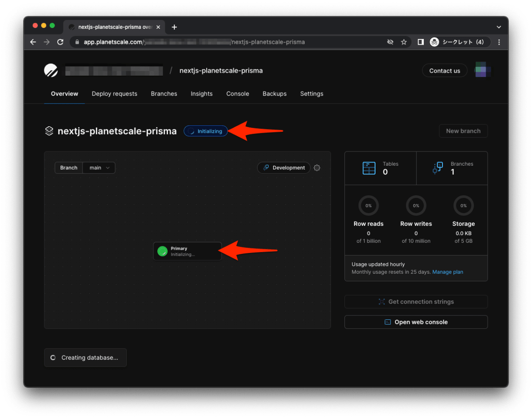532x419 pixels.
Task: Click the PlanetScale logo icon
Action: click(x=51, y=70)
